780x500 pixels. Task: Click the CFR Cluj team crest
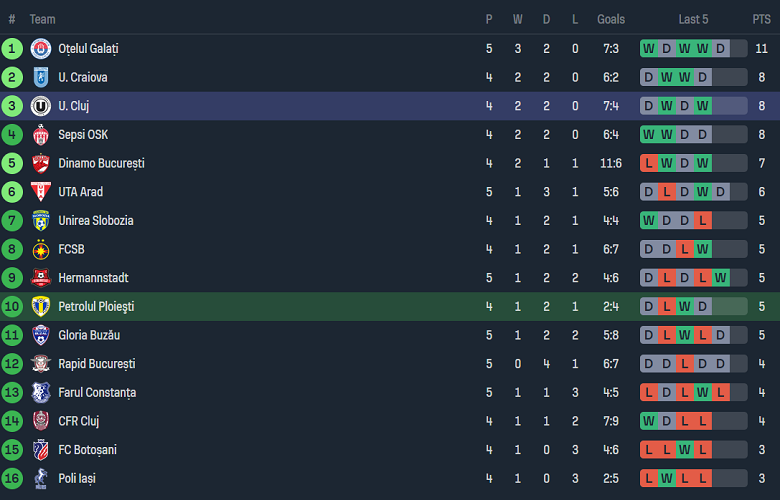click(x=41, y=421)
